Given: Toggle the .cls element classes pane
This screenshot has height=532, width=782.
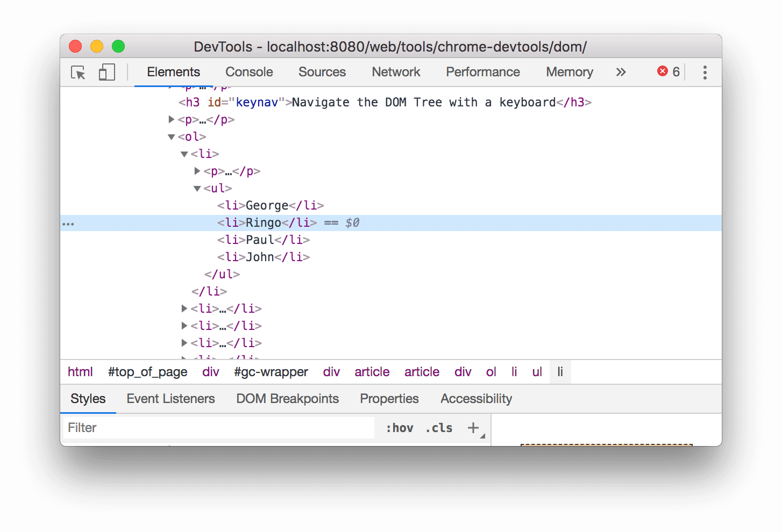Looking at the screenshot, I should (438, 427).
